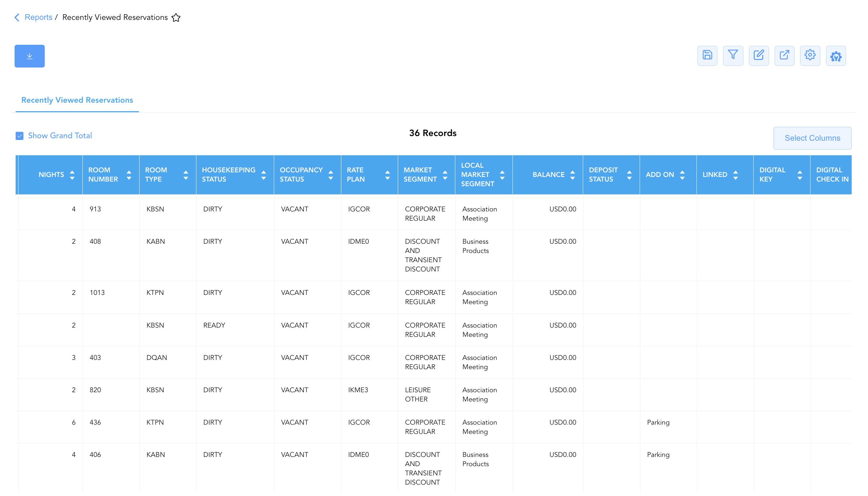Viewport: 868px width, 496px height.
Task: Click Digital Check In column header
Action: coord(832,175)
